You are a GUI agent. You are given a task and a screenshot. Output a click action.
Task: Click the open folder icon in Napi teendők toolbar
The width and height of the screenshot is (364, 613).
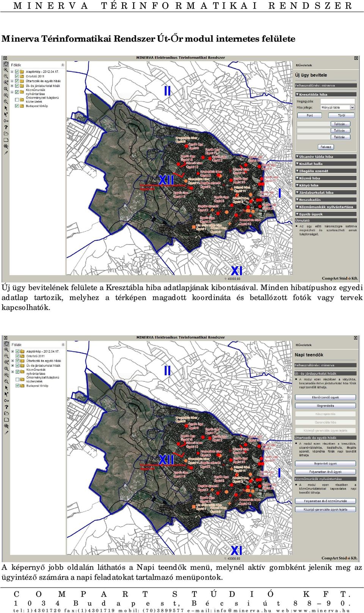coord(6,413)
